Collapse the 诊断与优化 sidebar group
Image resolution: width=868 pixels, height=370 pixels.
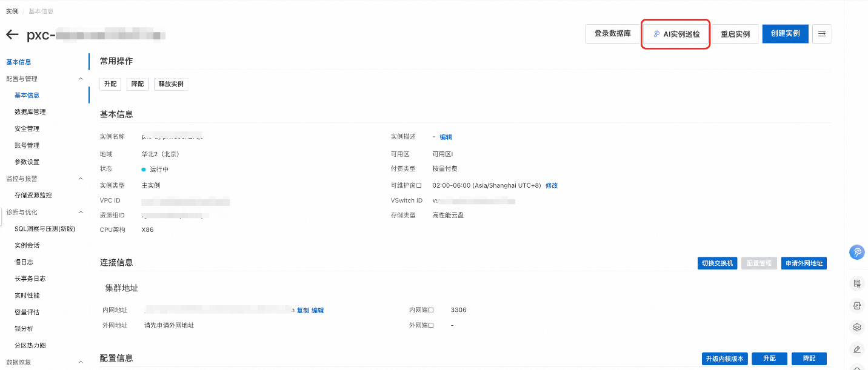tap(81, 212)
